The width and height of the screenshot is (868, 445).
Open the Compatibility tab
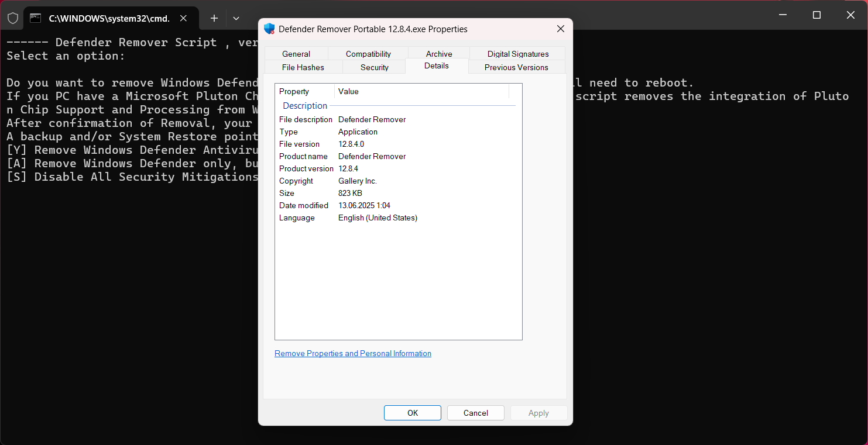368,54
